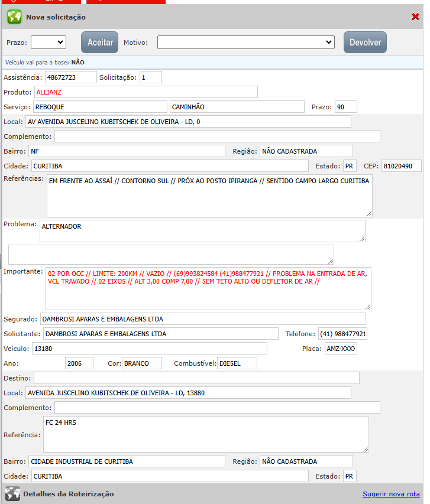Click the Importante text area in red
Screen dimensions: 430x504
[x=208, y=289]
